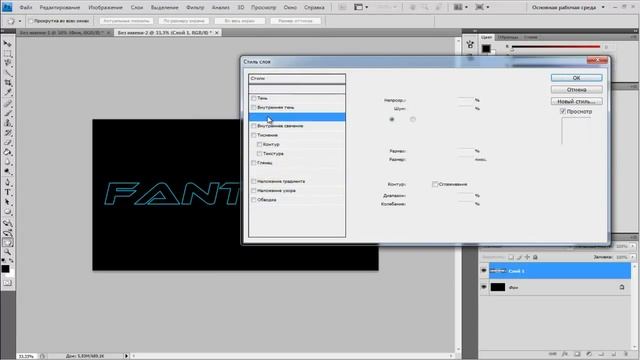This screenshot has width=640, height=360.
Task: Select the Eraser tool
Action: click(x=7, y=143)
